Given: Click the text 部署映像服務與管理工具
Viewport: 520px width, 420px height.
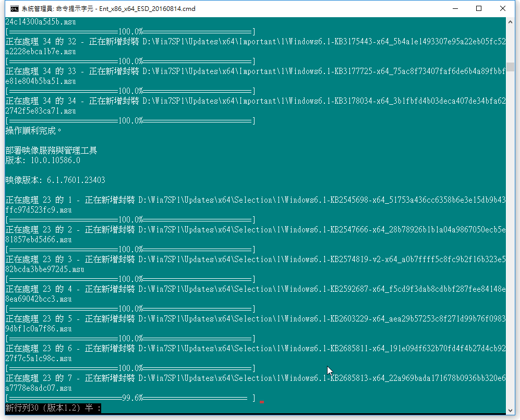Looking at the screenshot, I should 52,151.
